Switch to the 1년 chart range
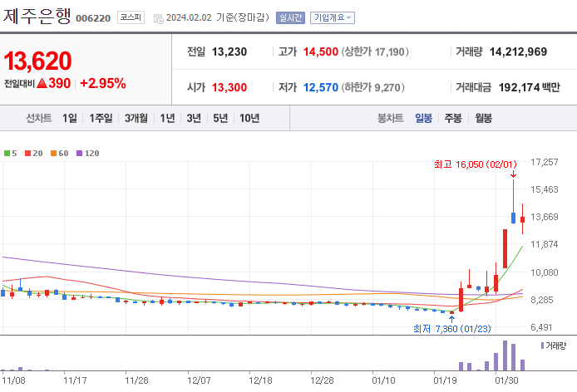Viewport: 577px width, 392px height. pyautogui.click(x=167, y=118)
